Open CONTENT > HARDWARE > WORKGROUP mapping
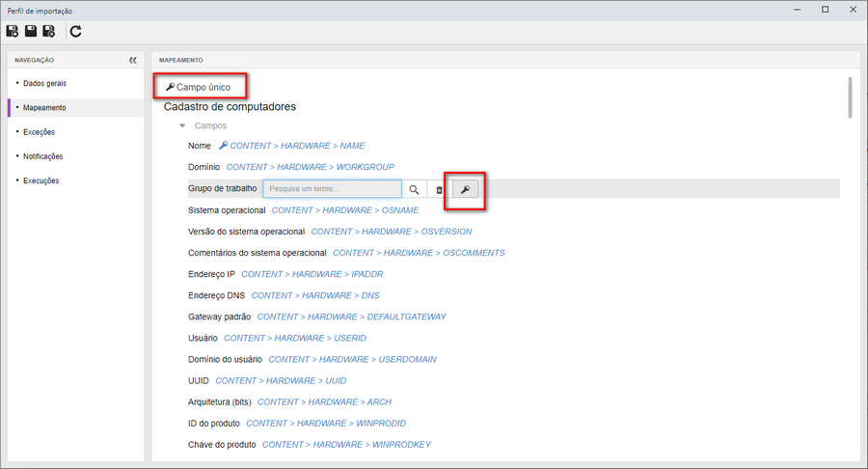Image resolution: width=868 pixels, height=469 pixels. (x=310, y=167)
